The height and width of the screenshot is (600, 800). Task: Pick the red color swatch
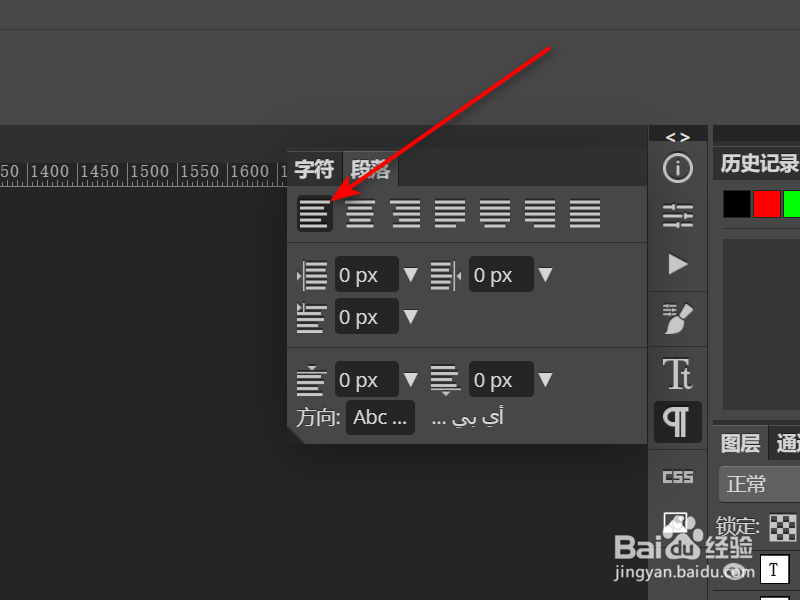coord(767,204)
